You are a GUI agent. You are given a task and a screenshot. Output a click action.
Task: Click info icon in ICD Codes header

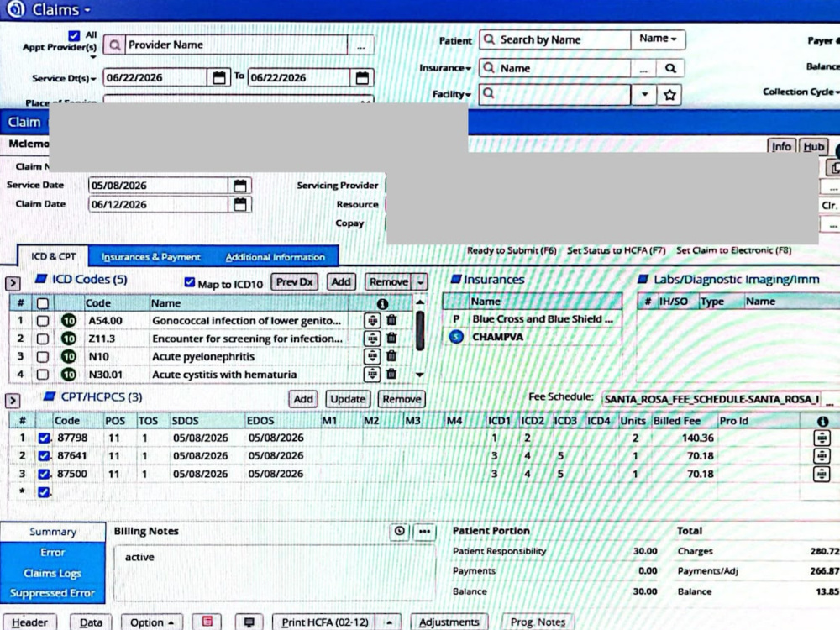click(x=382, y=304)
